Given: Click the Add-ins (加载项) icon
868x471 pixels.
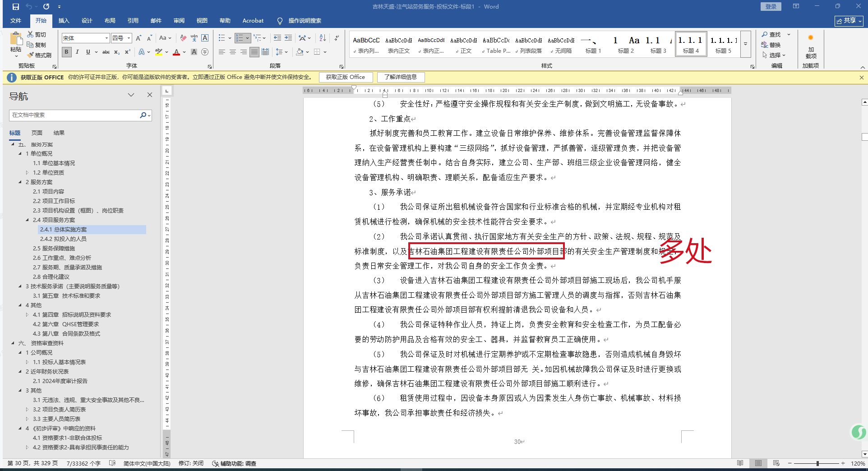Looking at the screenshot, I should tap(811, 46).
